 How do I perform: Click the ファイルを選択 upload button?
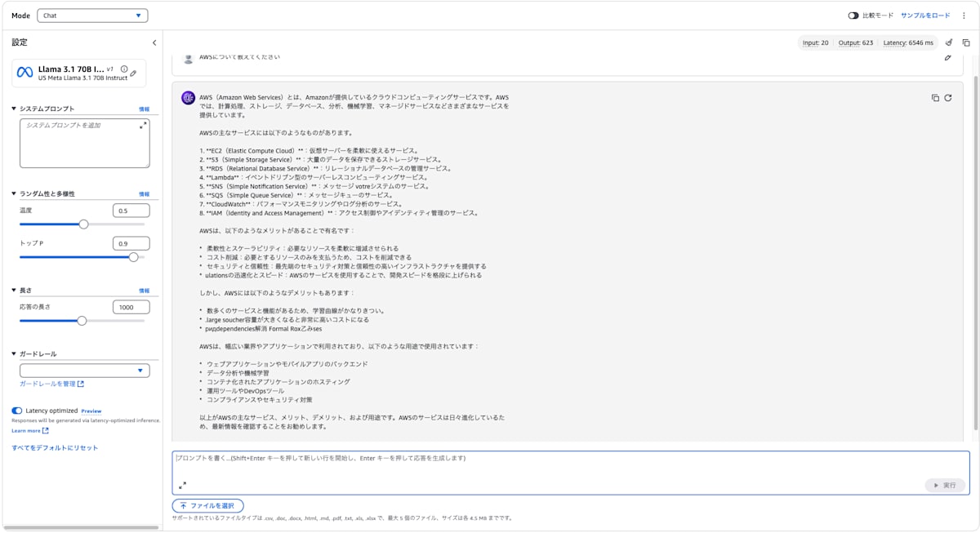(x=207, y=506)
